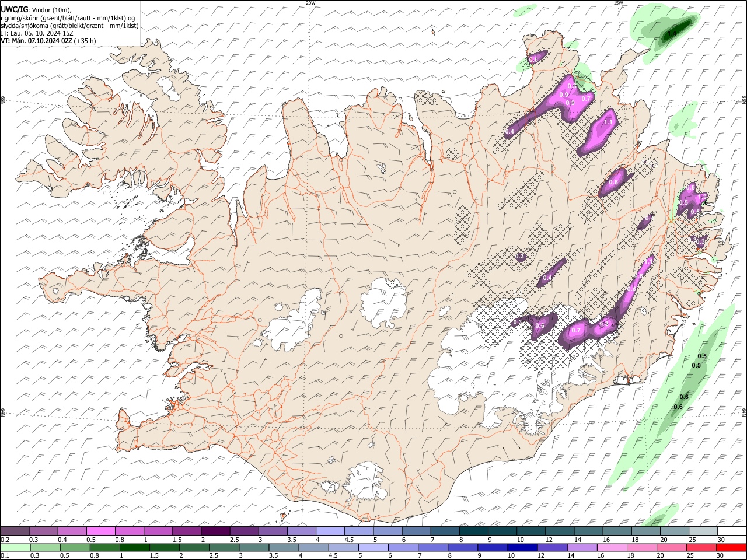Select lower legend row 0.1 palest green swatch
Screen dimensions: 747x560
pos(16,547)
